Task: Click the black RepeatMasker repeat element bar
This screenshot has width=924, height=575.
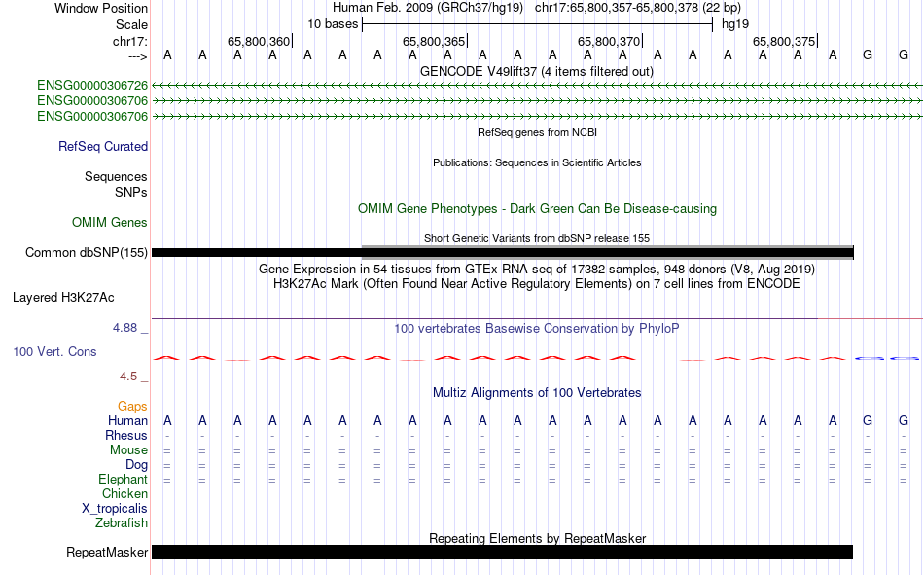Action: pyautogui.click(x=502, y=552)
